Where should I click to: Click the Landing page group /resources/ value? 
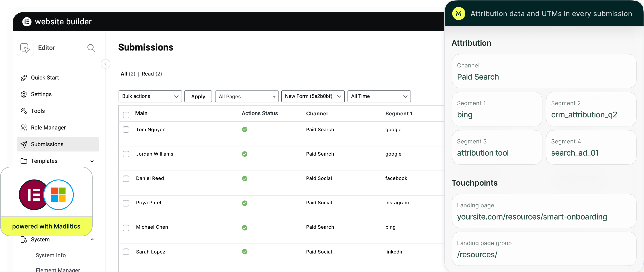pyautogui.click(x=477, y=255)
